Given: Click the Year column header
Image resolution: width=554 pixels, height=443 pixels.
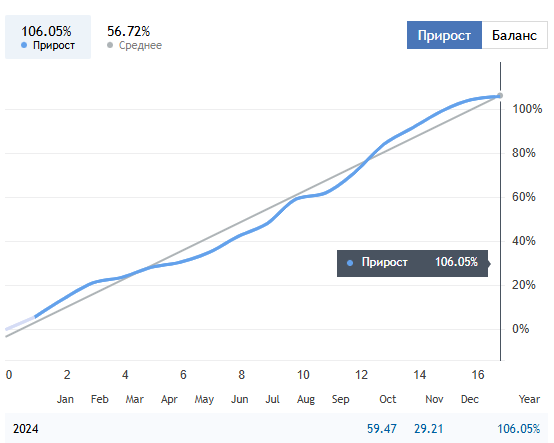Looking at the screenshot, I should point(529,399).
